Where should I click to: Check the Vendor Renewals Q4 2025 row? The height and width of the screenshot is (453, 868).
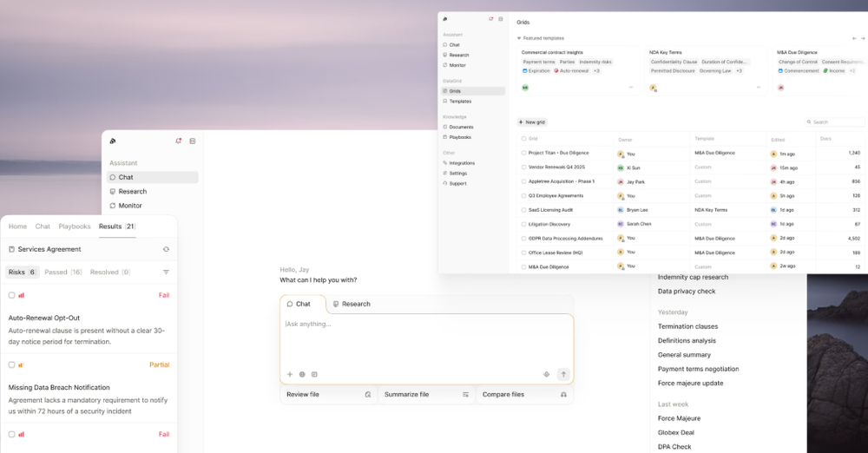click(523, 167)
